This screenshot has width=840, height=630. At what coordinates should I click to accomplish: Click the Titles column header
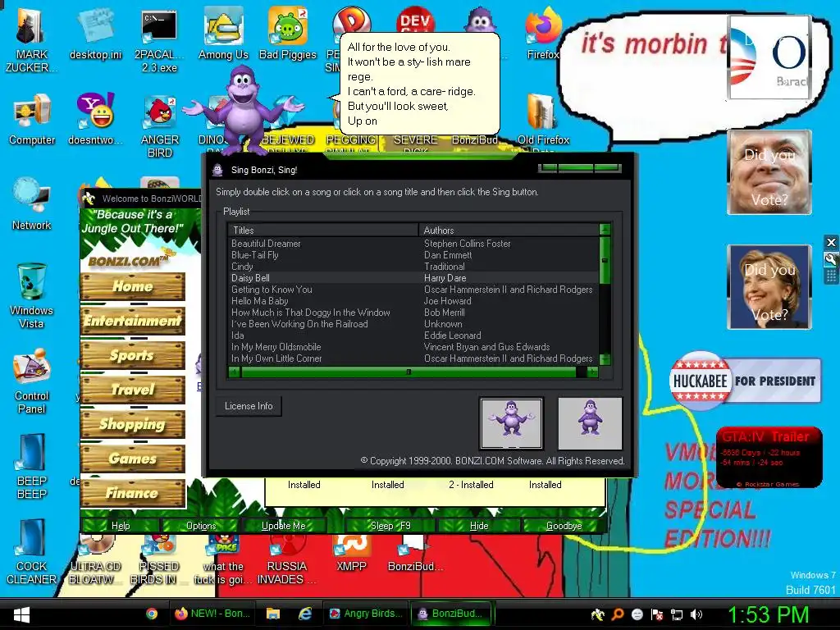pyautogui.click(x=323, y=230)
